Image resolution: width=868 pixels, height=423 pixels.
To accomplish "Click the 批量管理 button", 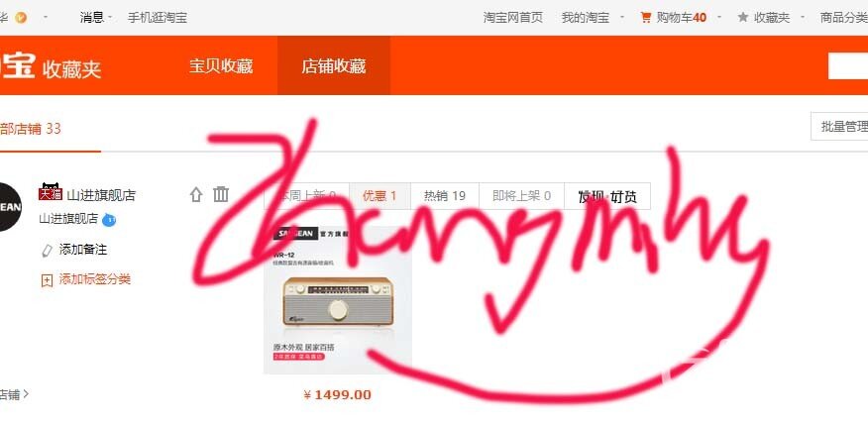I will tap(840, 126).
